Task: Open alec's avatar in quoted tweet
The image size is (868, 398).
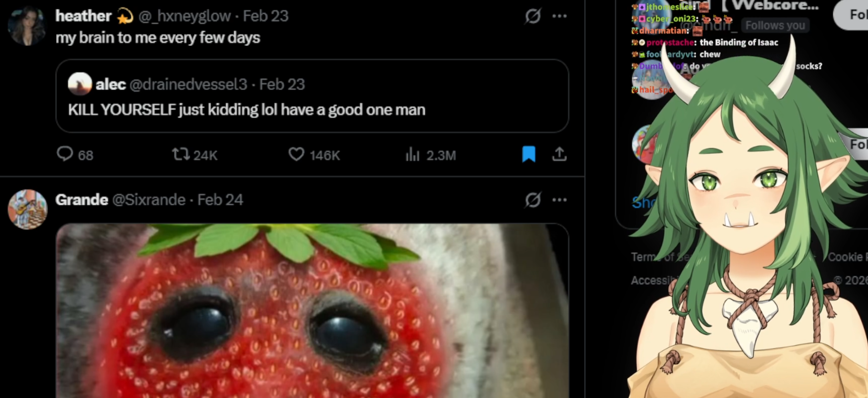Action: (80, 84)
